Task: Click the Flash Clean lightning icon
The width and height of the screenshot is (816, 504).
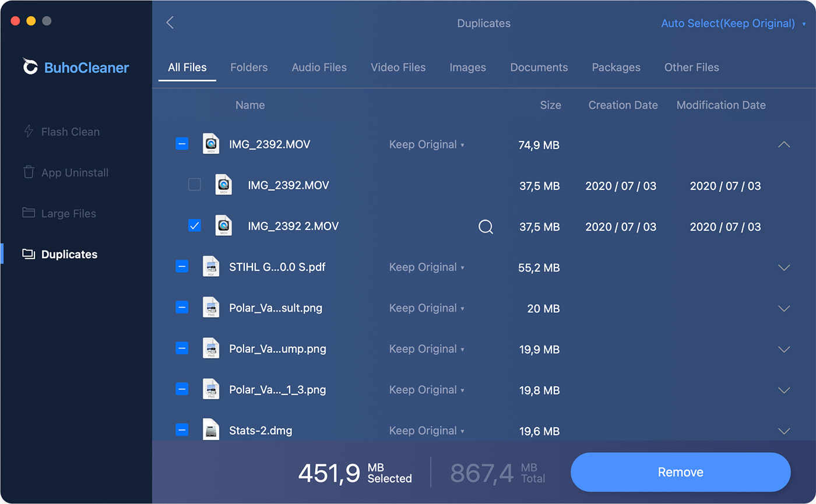Action: click(x=29, y=132)
